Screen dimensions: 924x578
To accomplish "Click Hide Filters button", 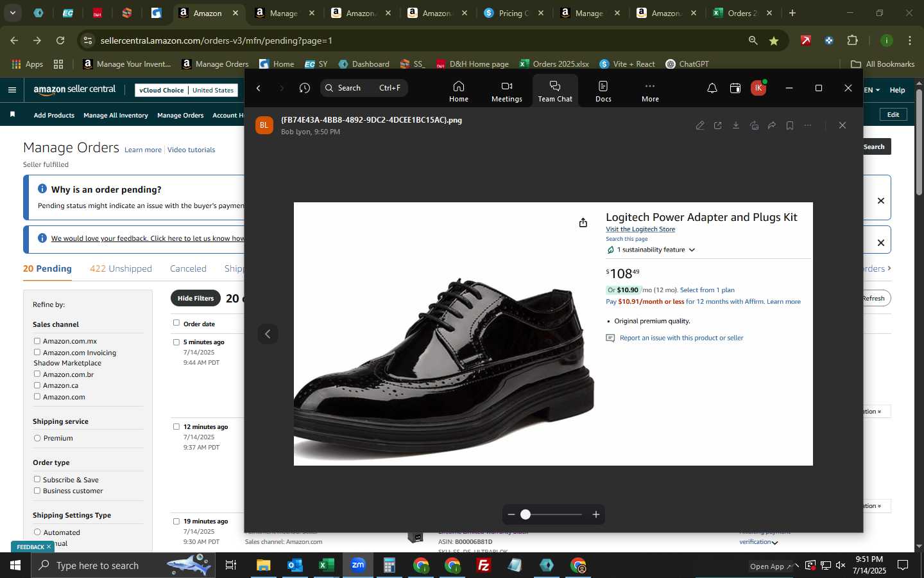I will 196,298.
